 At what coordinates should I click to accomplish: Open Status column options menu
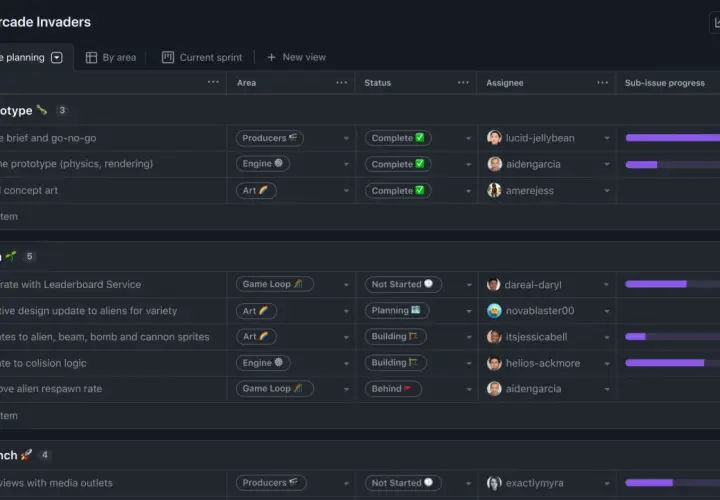463,83
